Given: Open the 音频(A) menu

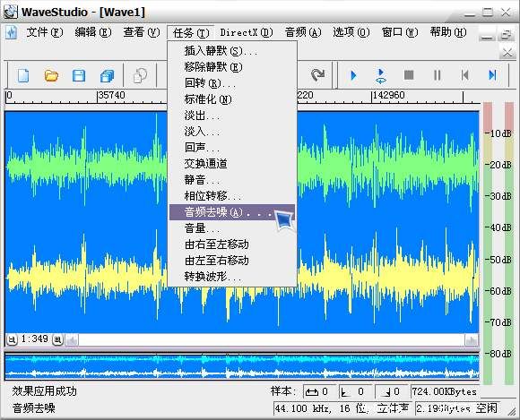Looking at the screenshot, I should pyautogui.click(x=303, y=32).
